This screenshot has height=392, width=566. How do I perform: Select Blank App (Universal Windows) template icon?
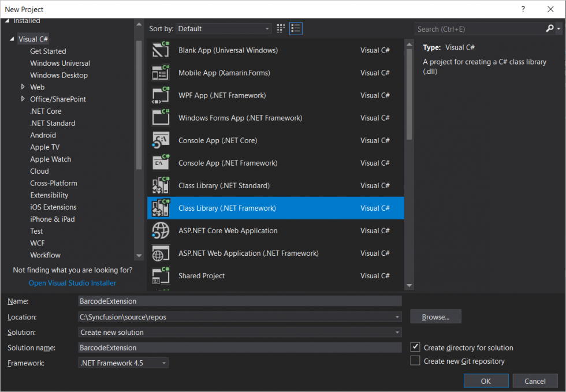(161, 50)
